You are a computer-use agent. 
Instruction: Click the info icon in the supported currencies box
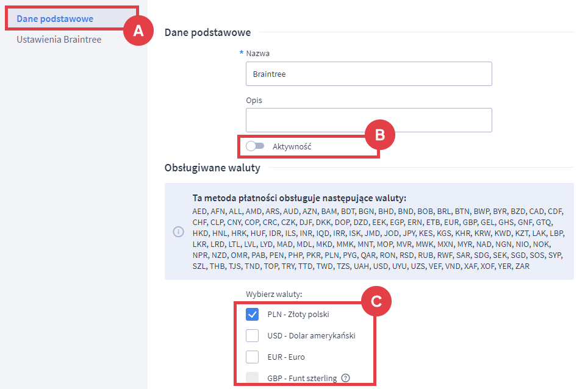coord(179,232)
